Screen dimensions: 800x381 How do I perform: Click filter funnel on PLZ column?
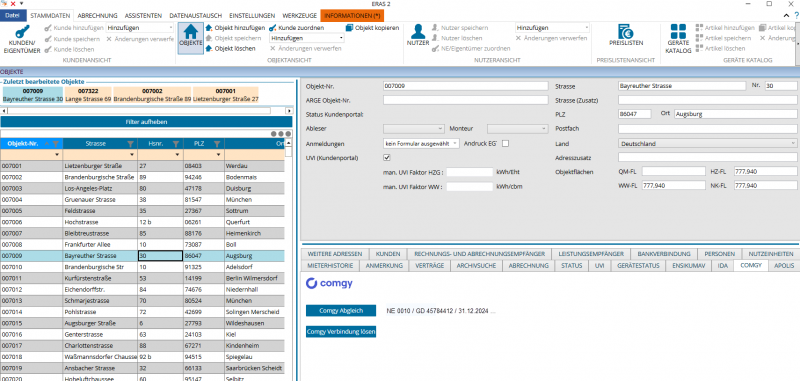(x=217, y=144)
